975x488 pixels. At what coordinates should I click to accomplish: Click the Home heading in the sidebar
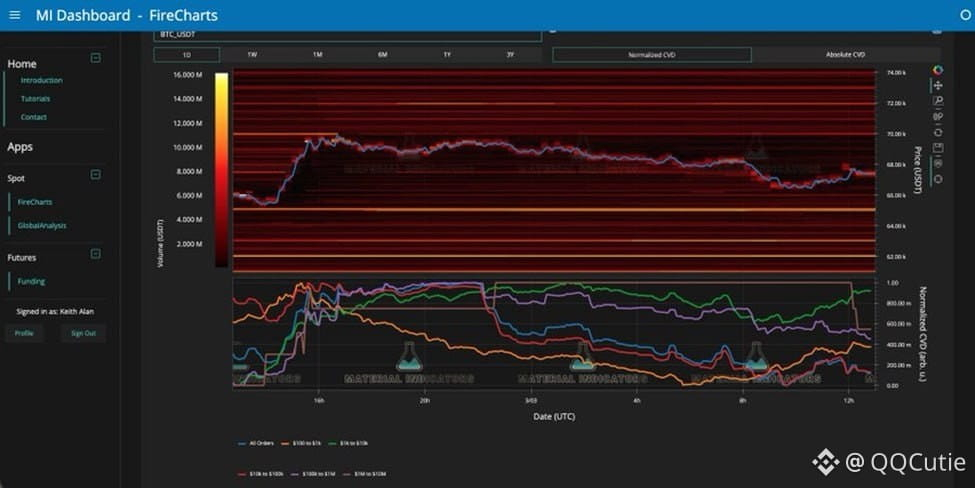(22, 64)
